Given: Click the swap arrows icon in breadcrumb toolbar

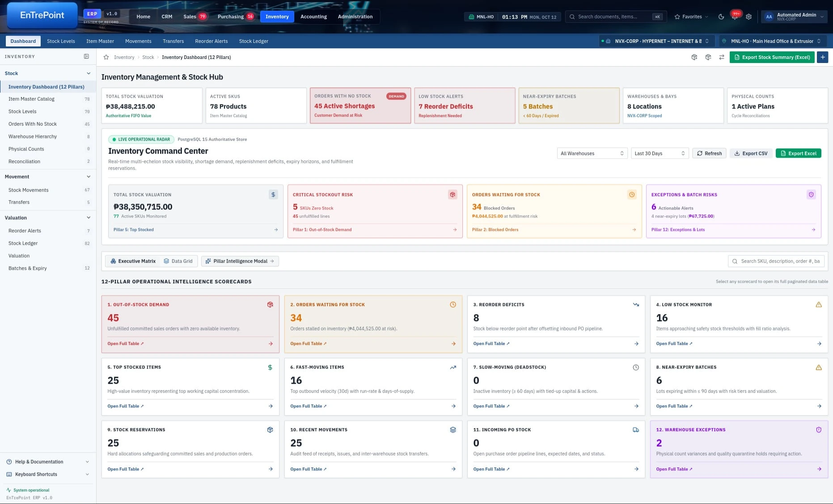Looking at the screenshot, I should pos(722,57).
